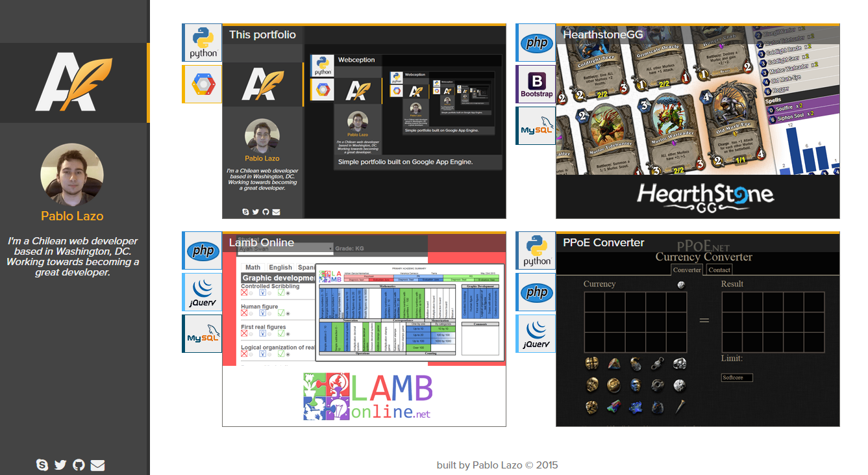868x475 pixels.
Task: Click Pablo Lazo's profile photo in the sidebar
Action: (x=72, y=174)
